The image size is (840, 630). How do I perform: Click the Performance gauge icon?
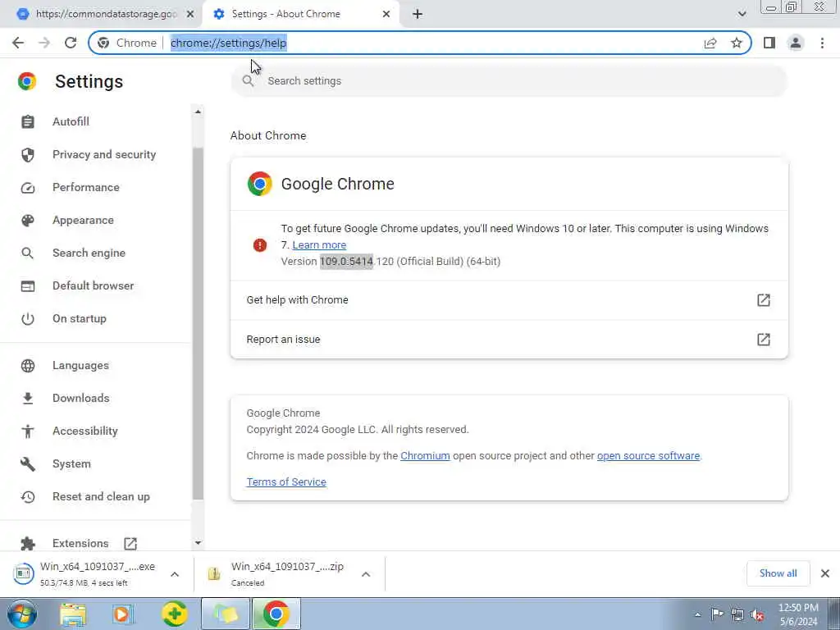(x=28, y=188)
